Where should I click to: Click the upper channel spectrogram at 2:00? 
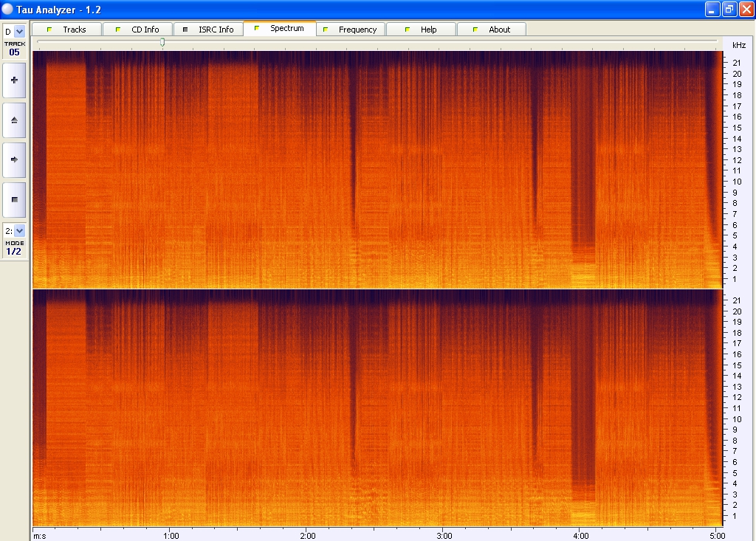308,170
